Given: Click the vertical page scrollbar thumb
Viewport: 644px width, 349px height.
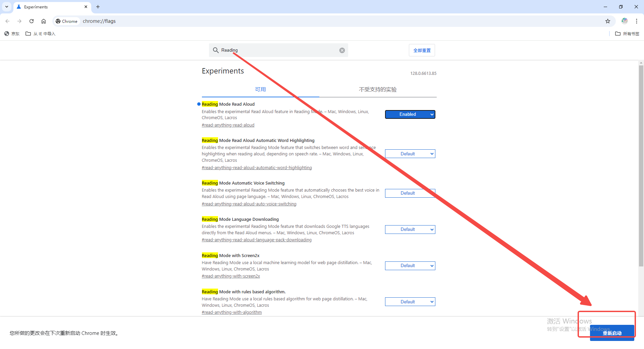Looking at the screenshot, I should (641, 166).
